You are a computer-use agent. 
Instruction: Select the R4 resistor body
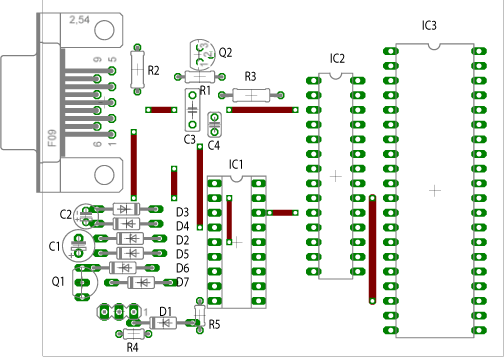pos(134,334)
